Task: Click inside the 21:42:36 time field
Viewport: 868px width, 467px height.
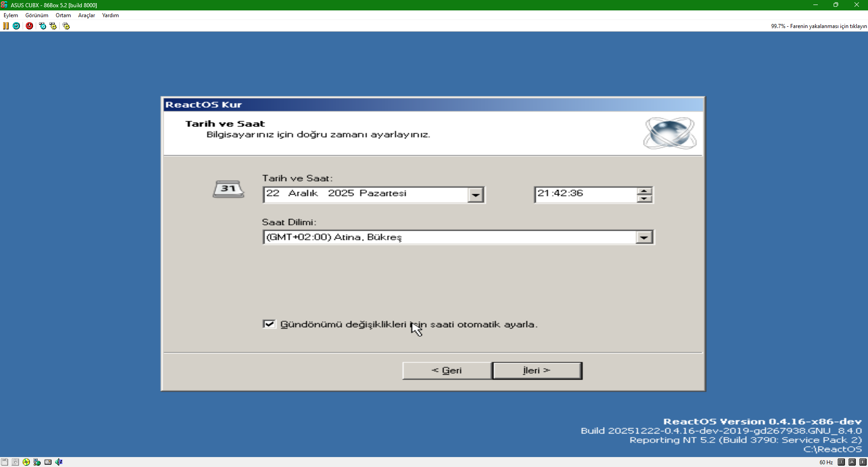Action: click(583, 194)
